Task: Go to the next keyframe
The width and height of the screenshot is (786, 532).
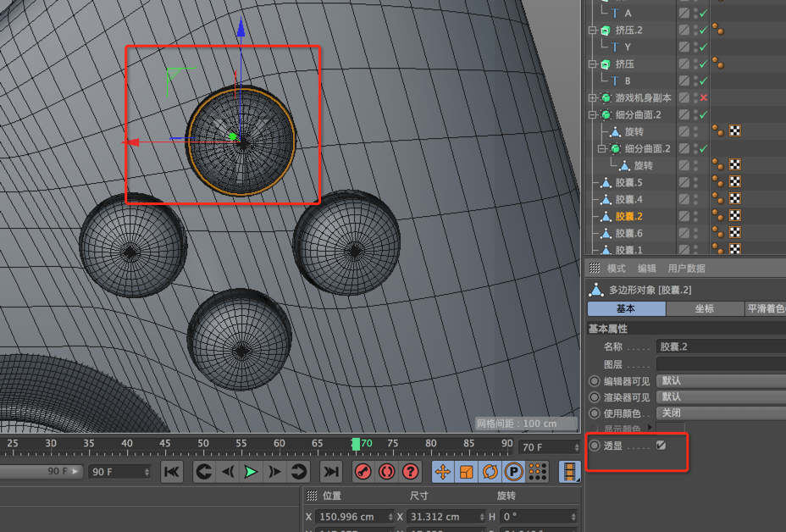Action: [299, 472]
